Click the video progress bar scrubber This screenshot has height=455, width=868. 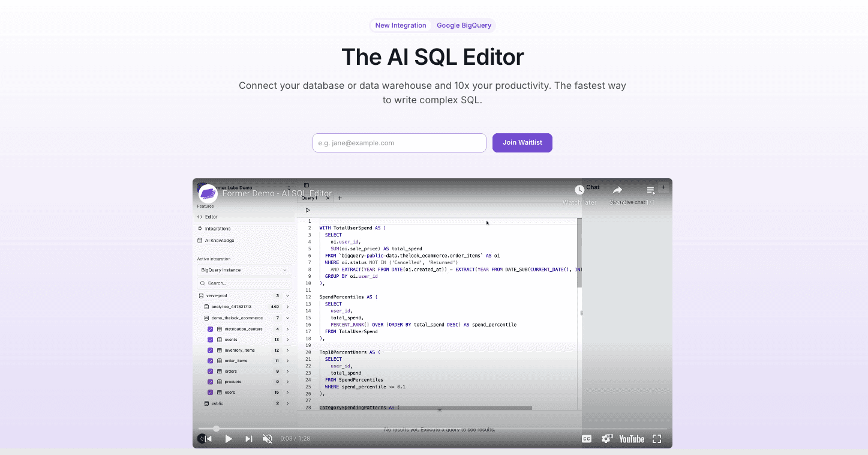tap(216, 429)
